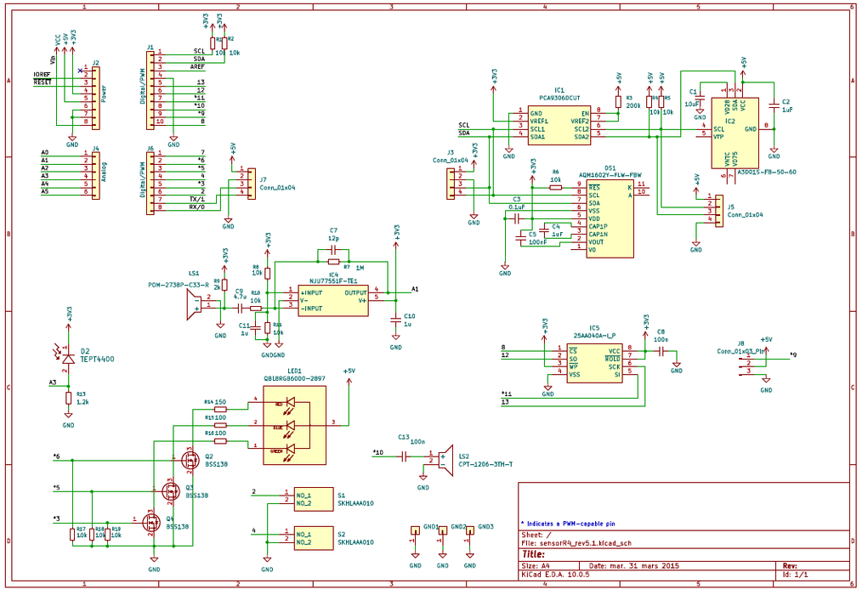The width and height of the screenshot is (868, 595).
Task: Select the LED1 RGB LED block
Action: (x=294, y=425)
